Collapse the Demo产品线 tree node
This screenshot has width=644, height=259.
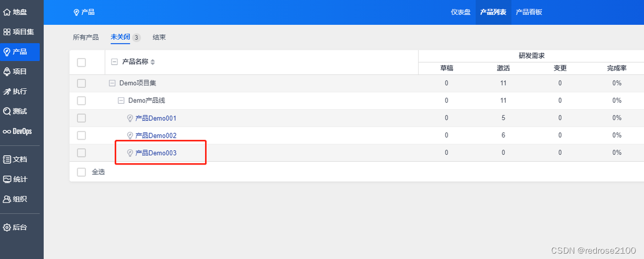[x=121, y=100]
